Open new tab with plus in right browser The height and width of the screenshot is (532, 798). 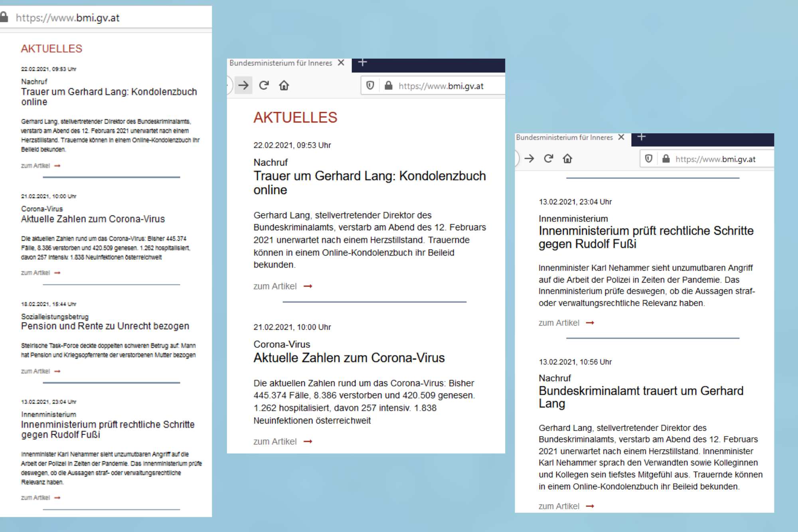[x=641, y=137]
